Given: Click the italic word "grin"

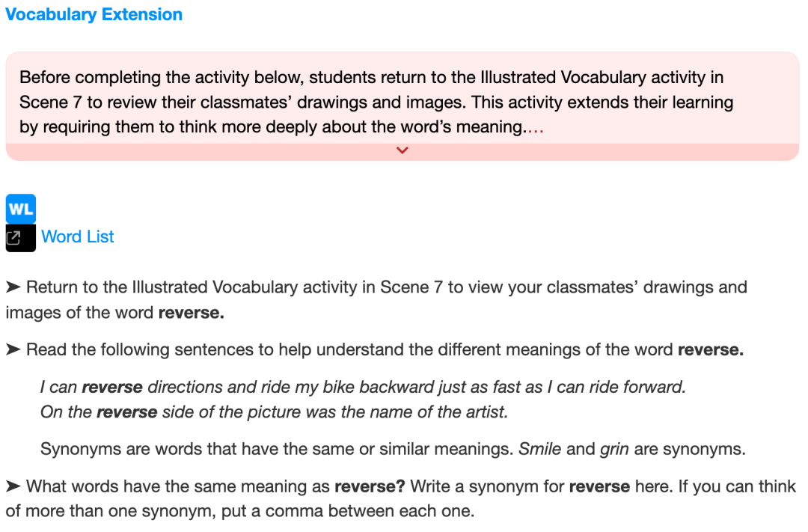Looking at the screenshot, I should [x=614, y=450].
